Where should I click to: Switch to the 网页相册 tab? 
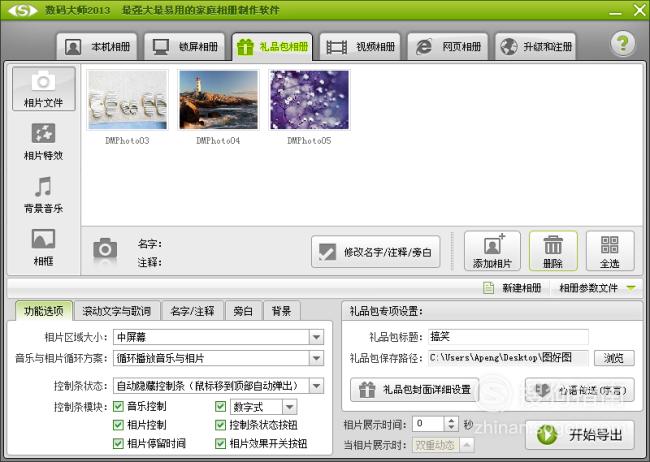point(448,46)
